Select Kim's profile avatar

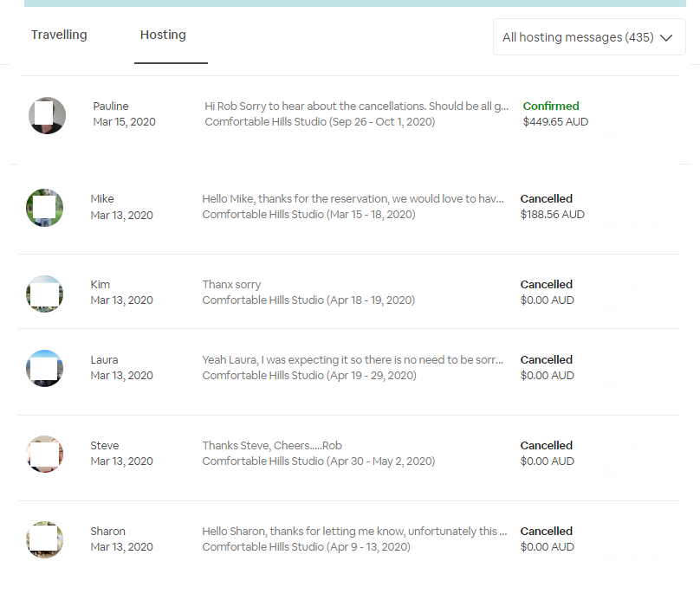44,294
